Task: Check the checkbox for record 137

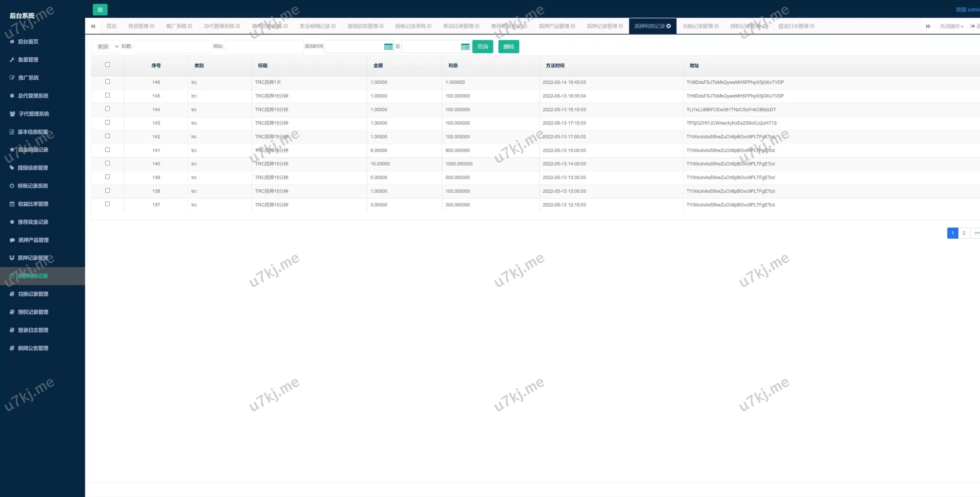Action: 108,204
